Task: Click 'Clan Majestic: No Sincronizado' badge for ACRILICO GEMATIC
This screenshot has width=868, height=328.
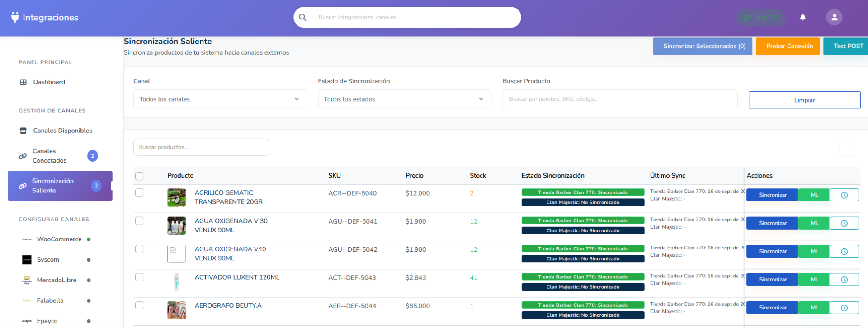Action: point(583,202)
